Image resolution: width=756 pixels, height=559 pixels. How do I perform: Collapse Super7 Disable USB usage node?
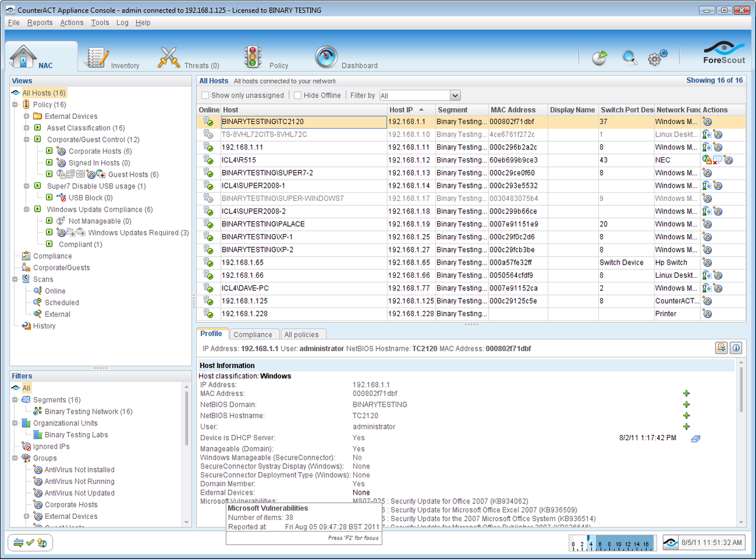pos(27,186)
